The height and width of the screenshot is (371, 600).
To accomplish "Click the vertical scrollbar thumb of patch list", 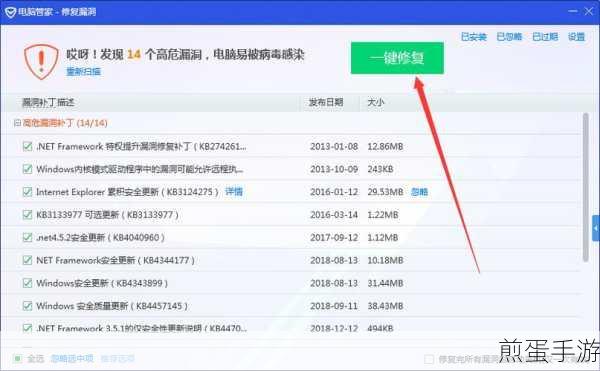I will (x=585, y=187).
